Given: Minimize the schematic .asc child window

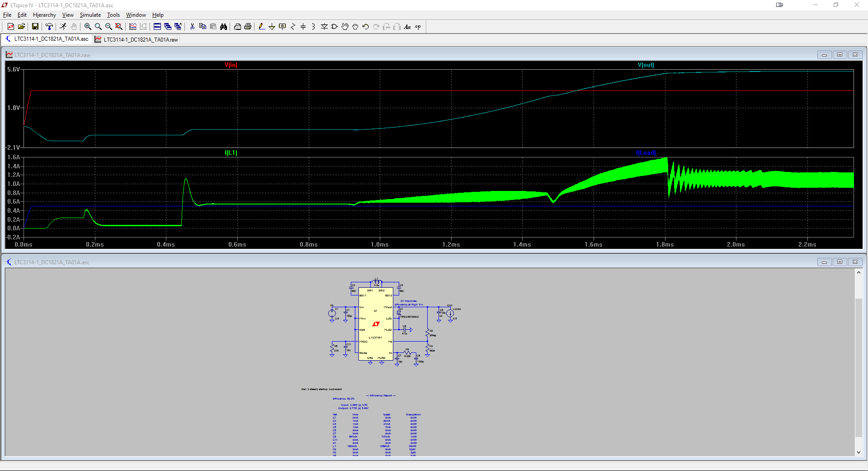Looking at the screenshot, I should point(824,262).
